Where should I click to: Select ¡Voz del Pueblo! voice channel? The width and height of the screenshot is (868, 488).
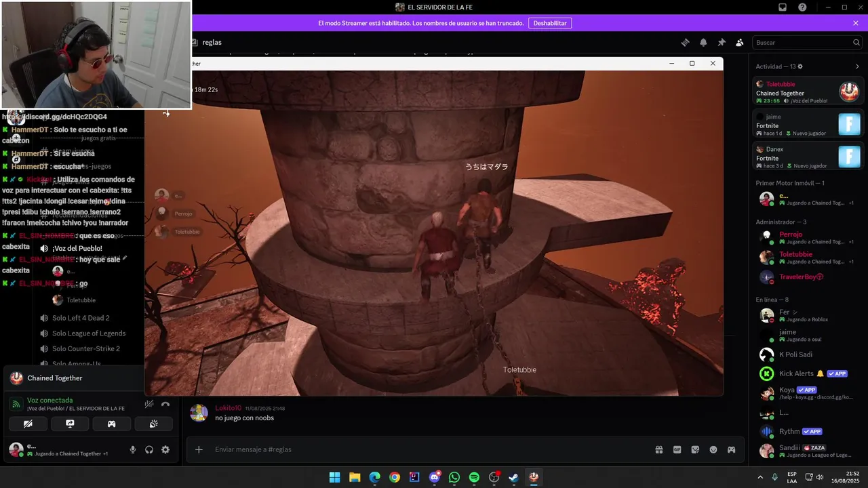coord(77,249)
